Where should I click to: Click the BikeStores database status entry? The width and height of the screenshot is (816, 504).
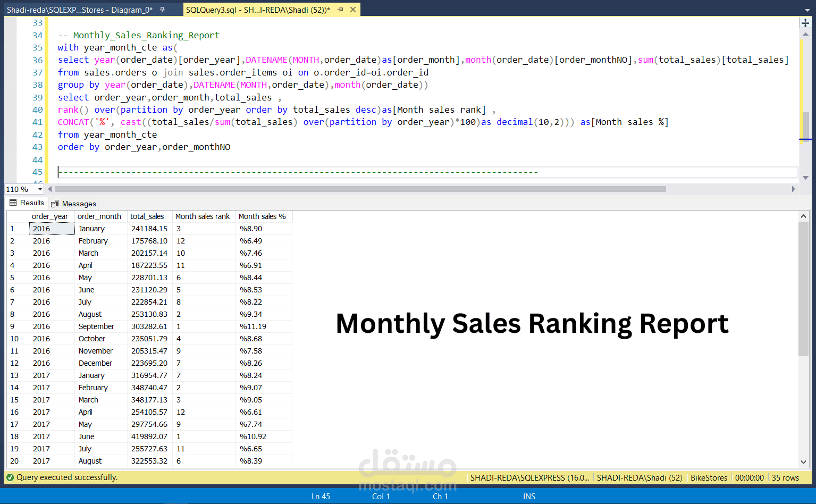tap(709, 477)
